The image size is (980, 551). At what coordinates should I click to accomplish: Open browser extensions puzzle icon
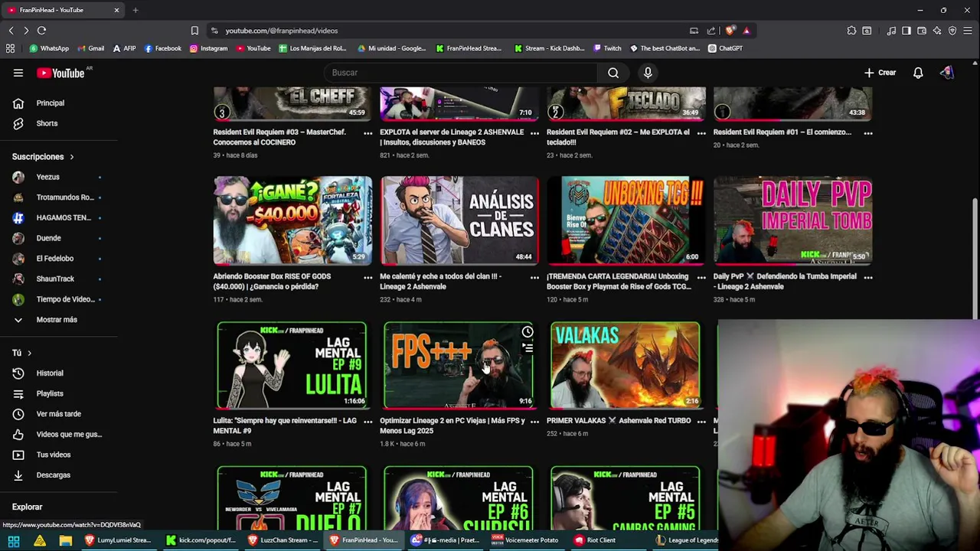(851, 31)
